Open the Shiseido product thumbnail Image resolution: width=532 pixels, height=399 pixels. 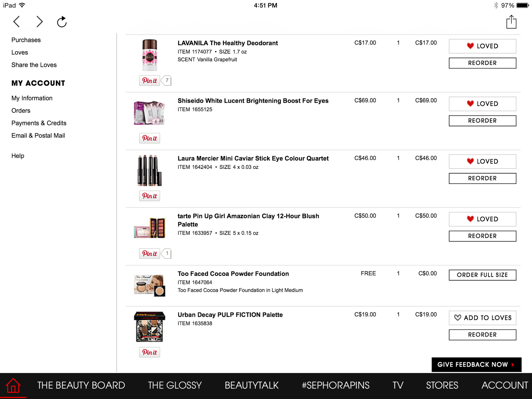(149, 113)
